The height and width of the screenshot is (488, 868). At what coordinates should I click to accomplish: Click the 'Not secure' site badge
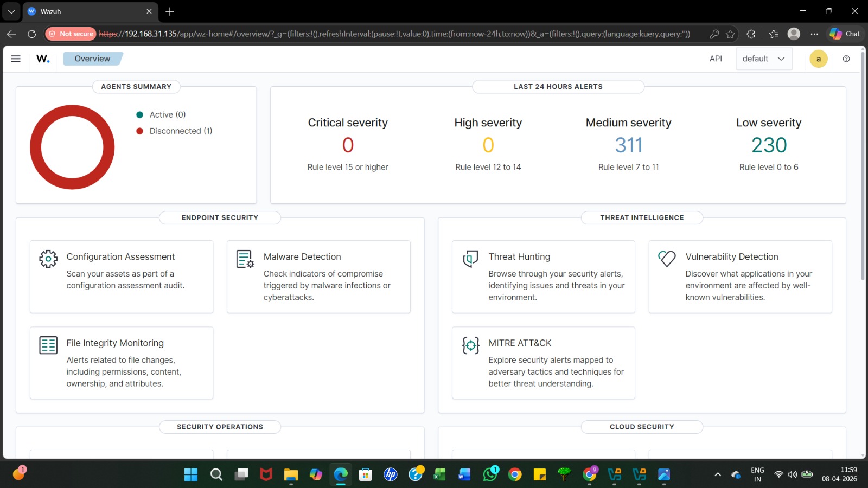coord(71,34)
